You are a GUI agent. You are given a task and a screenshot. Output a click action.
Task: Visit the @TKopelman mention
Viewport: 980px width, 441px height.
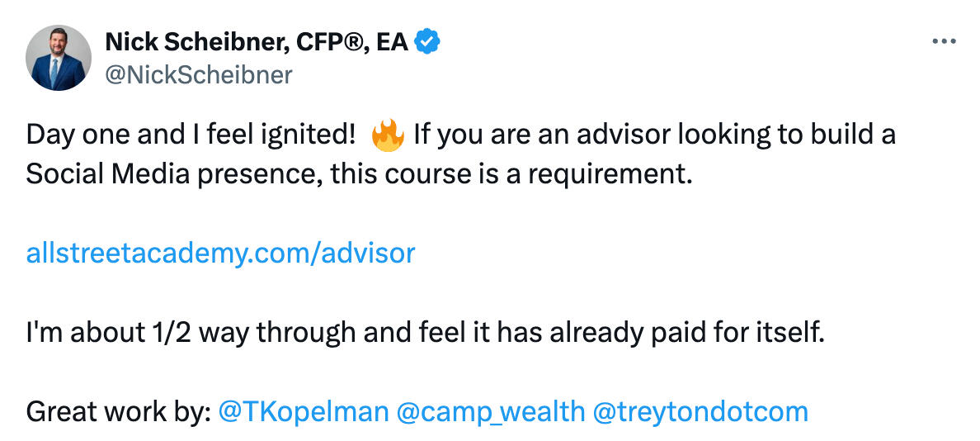click(x=303, y=411)
